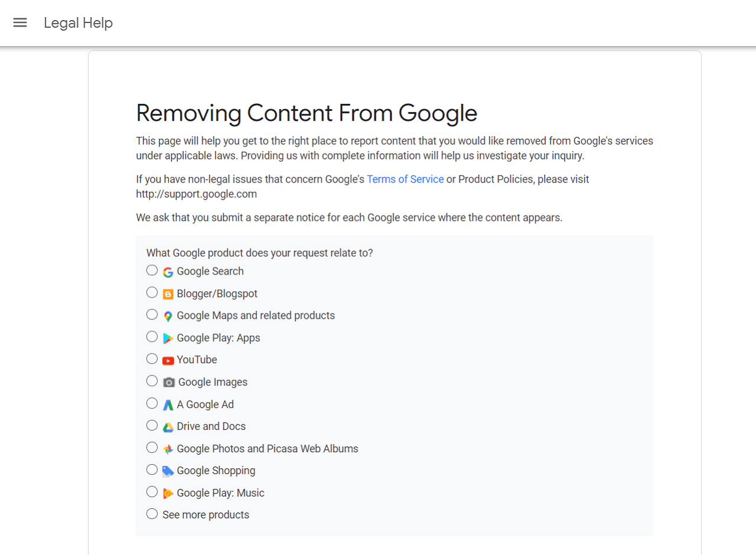Click the http://support.google.com text

pyautogui.click(x=197, y=194)
